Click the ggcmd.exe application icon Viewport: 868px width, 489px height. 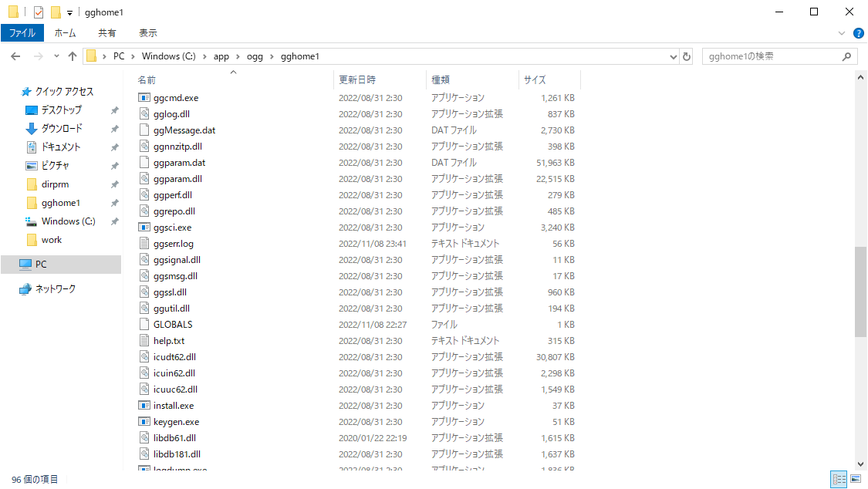144,98
